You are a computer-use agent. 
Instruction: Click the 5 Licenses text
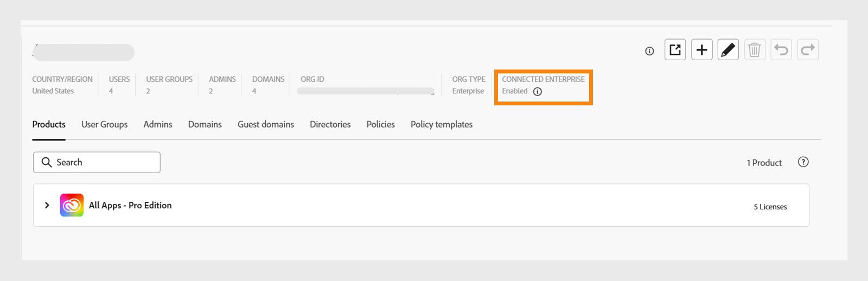pos(770,207)
